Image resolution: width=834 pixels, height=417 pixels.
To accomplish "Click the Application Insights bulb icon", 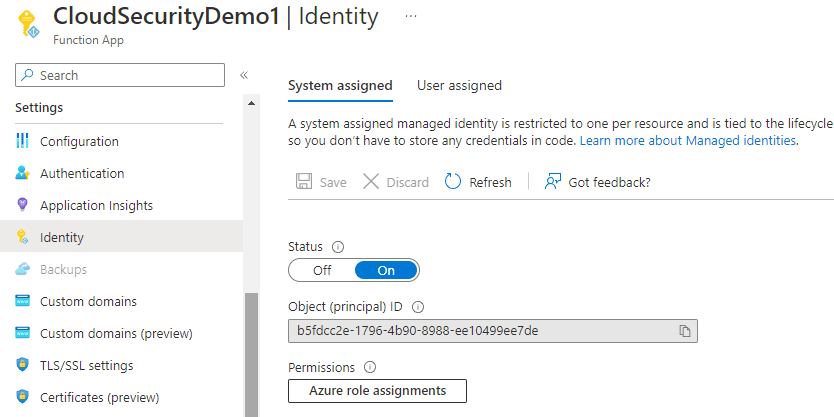I will [x=22, y=205].
